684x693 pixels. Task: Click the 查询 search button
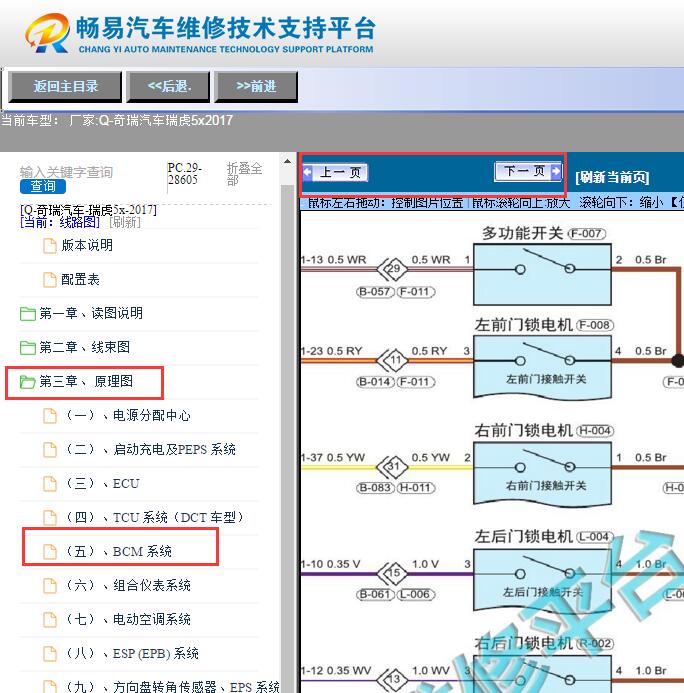pyautogui.click(x=43, y=186)
